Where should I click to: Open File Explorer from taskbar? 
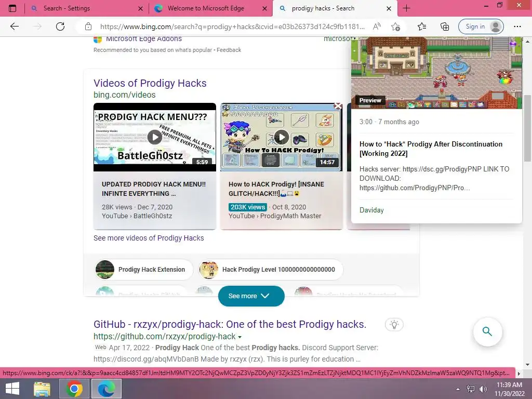pos(42,389)
